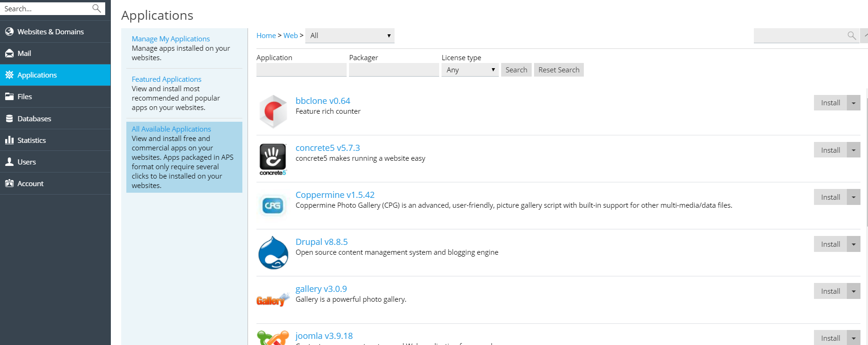This screenshot has height=345, width=868.
Task: Click the Mail envelope icon
Action: click(9, 53)
